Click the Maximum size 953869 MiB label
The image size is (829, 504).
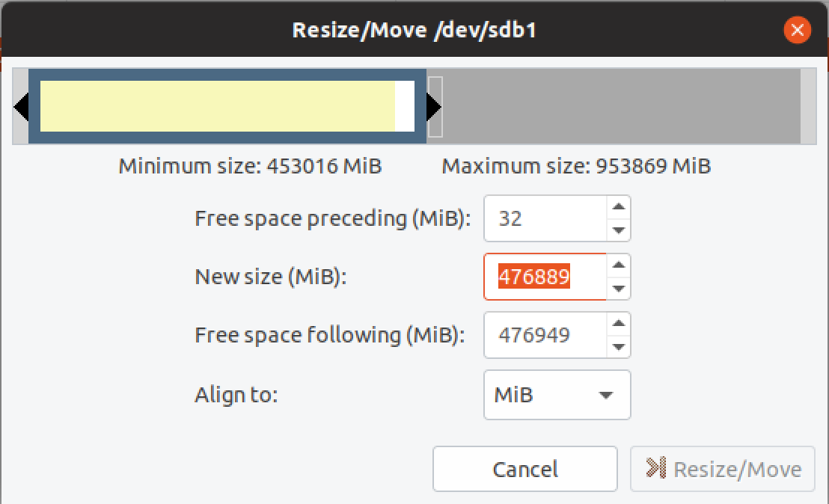point(576,166)
